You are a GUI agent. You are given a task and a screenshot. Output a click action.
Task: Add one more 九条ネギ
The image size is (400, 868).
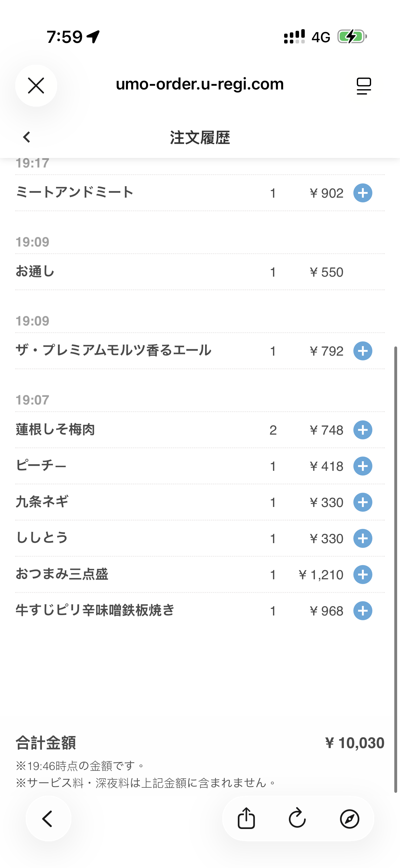coord(363,503)
